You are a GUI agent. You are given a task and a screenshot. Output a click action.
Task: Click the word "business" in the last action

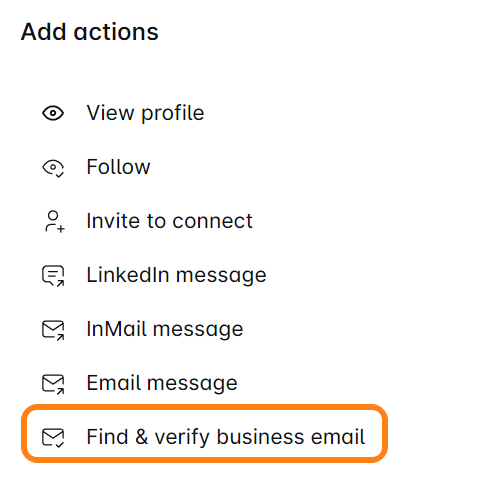tap(260, 436)
